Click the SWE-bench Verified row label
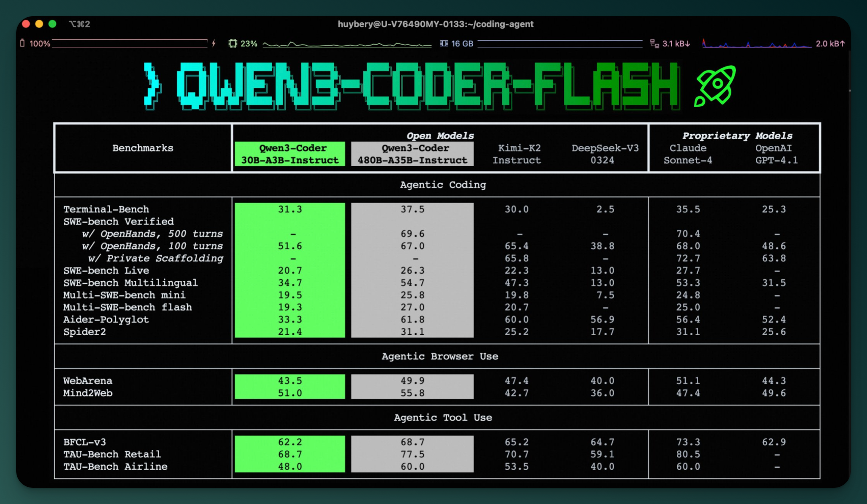 pyautogui.click(x=118, y=221)
